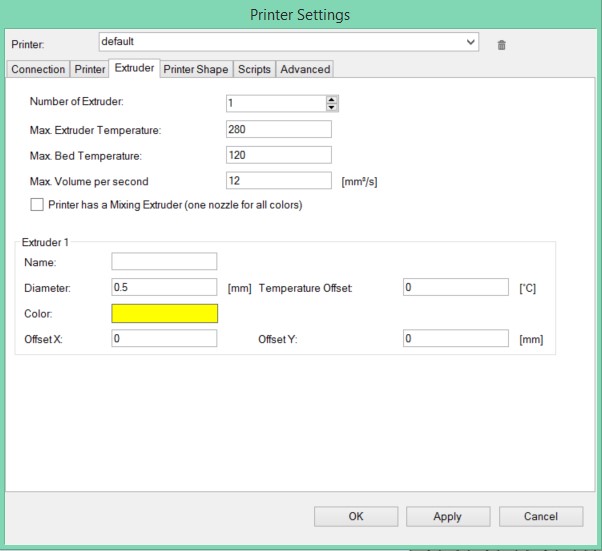The image size is (602, 551).
Task: Click the 'Max. Volume per second' label
Action: (89, 181)
